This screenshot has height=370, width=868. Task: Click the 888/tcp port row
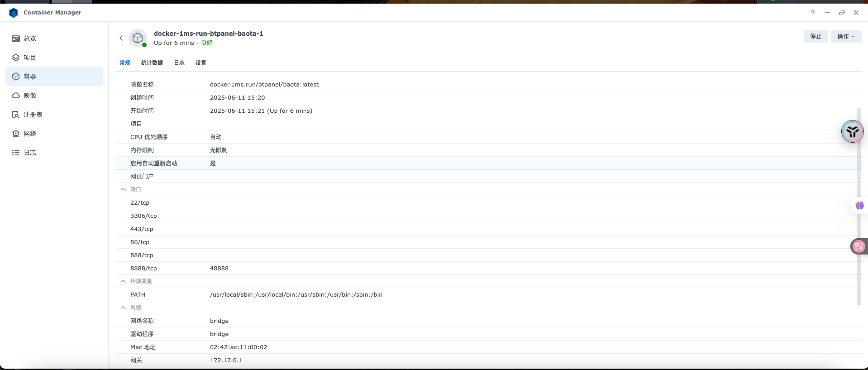pyautogui.click(x=488, y=255)
